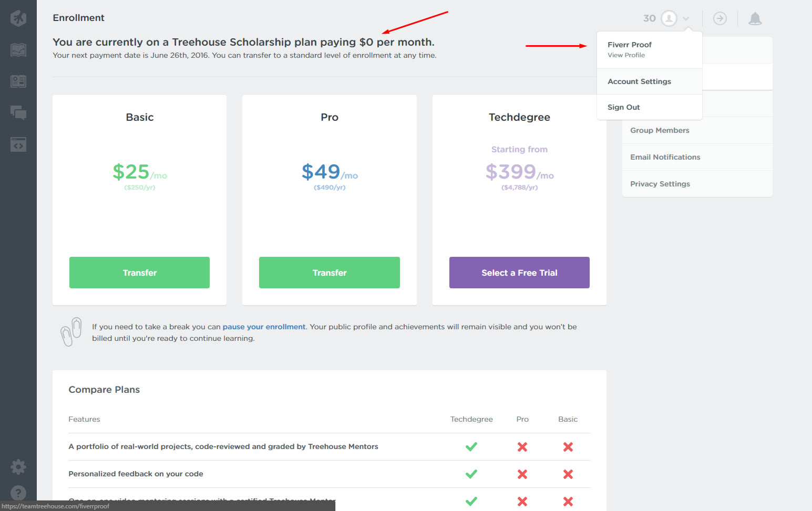Click the settings gear icon in sidebar

[x=18, y=466]
